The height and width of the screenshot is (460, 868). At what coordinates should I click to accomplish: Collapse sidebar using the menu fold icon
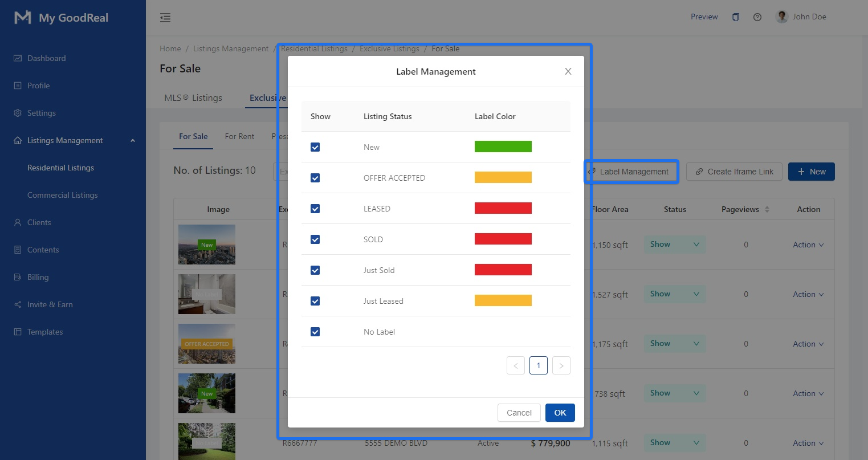pyautogui.click(x=165, y=18)
